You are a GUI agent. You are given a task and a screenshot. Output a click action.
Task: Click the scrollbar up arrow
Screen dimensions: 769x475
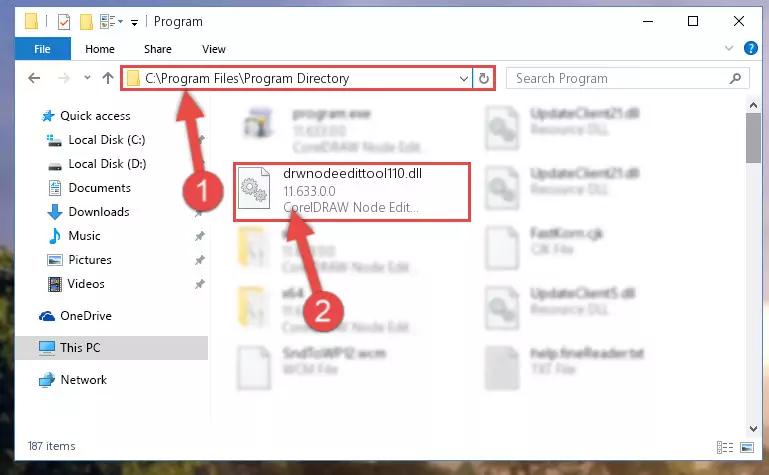[x=753, y=105]
